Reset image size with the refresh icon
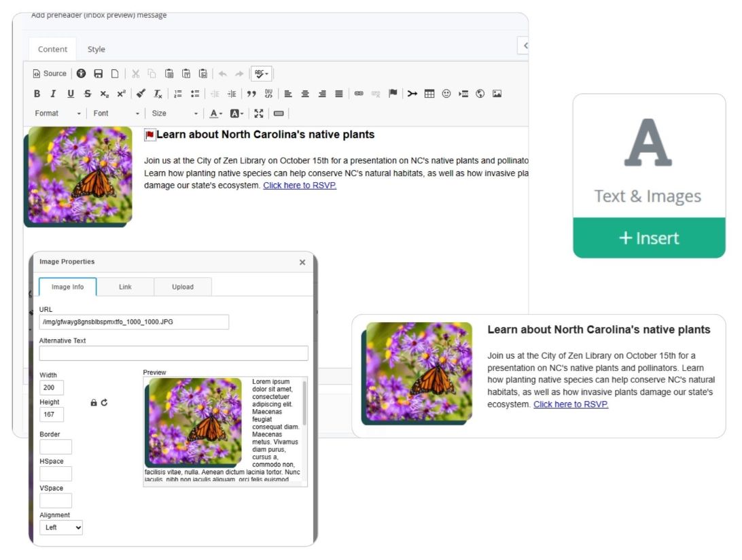Screen dimensions: 742x560 (104, 402)
